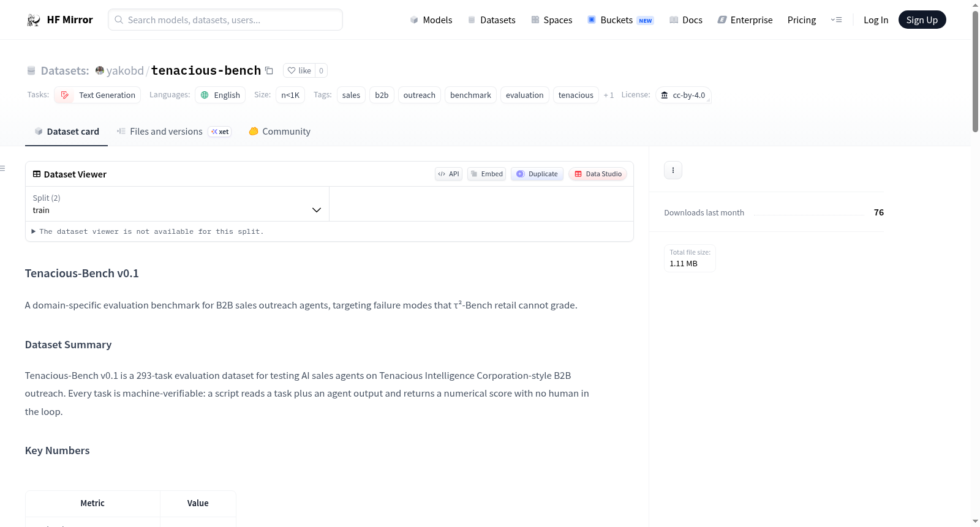This screenshot has height=527, width=980.
Task: Click the yakobd user avatar
Action: (x=100, y=70)
